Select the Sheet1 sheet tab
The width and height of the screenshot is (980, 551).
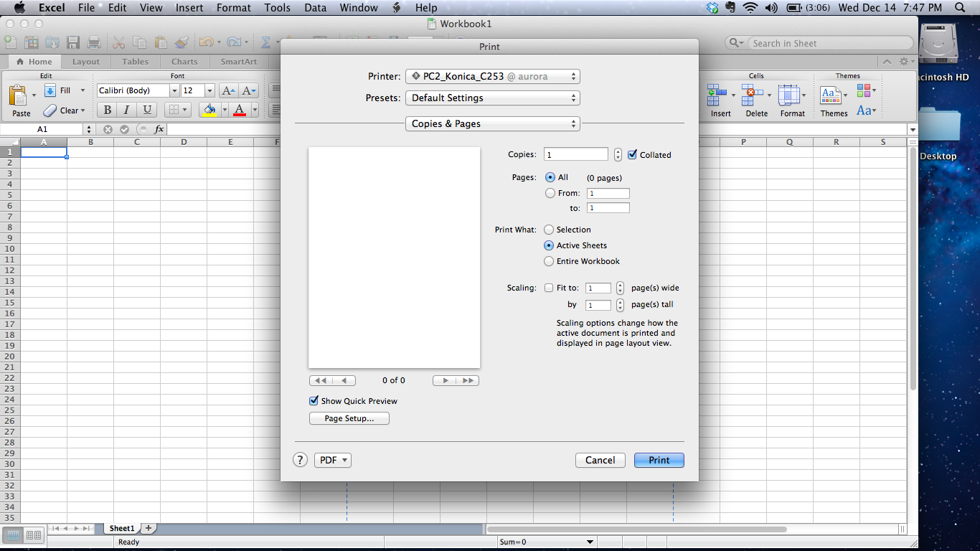pos(121,528)
